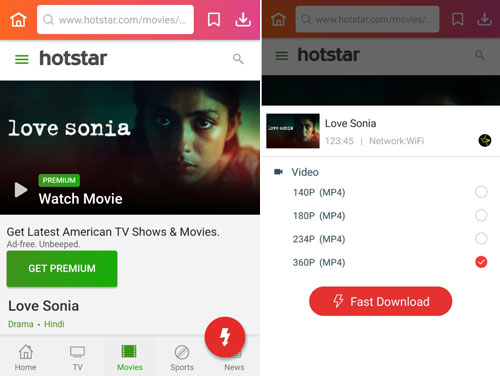Screen dimensions: 500x376
Task: Select the 180P (MP4) radio option
Action: tap(481, 215)
